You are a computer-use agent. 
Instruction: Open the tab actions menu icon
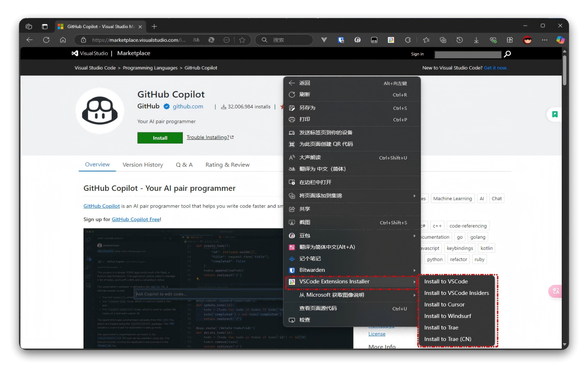tap(45, 26)
